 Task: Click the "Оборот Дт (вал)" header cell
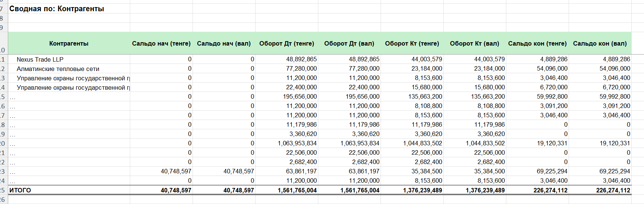pyautogui.click(x=349, y=43)
